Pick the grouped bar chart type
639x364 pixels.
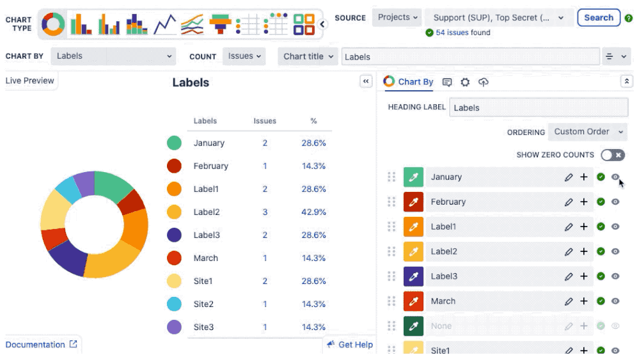(x=109, y=24)
